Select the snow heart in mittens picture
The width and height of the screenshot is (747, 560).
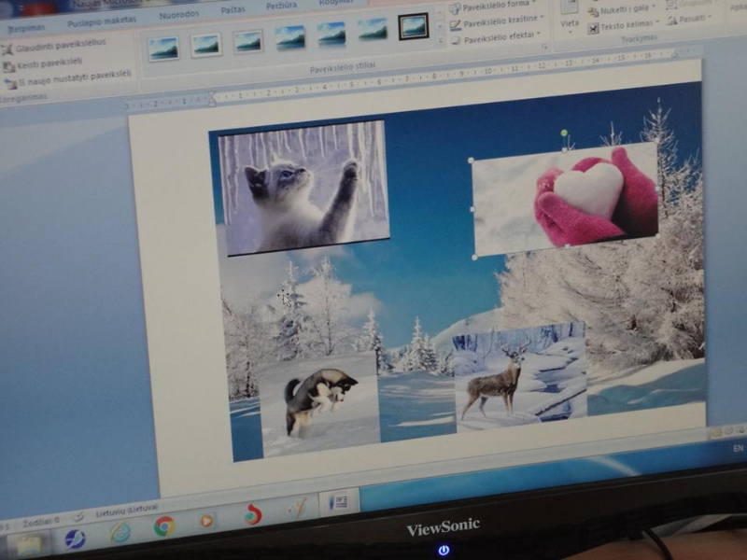pyautogui.click(x=565, y=199)
